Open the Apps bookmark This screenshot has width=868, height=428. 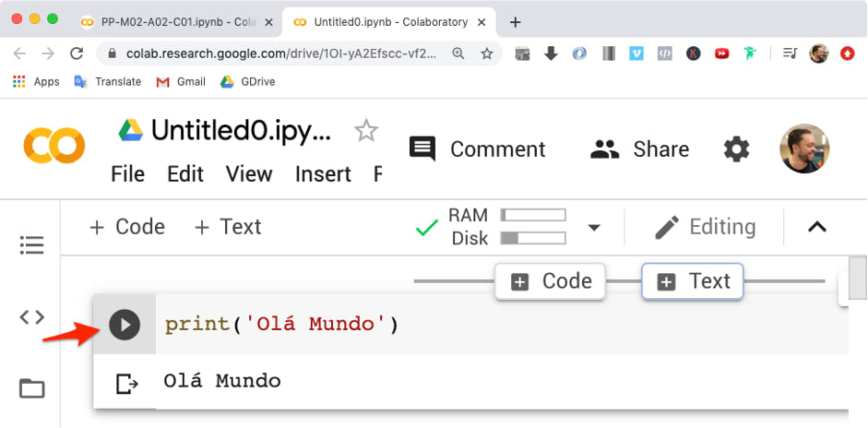[x=36, y=82]
